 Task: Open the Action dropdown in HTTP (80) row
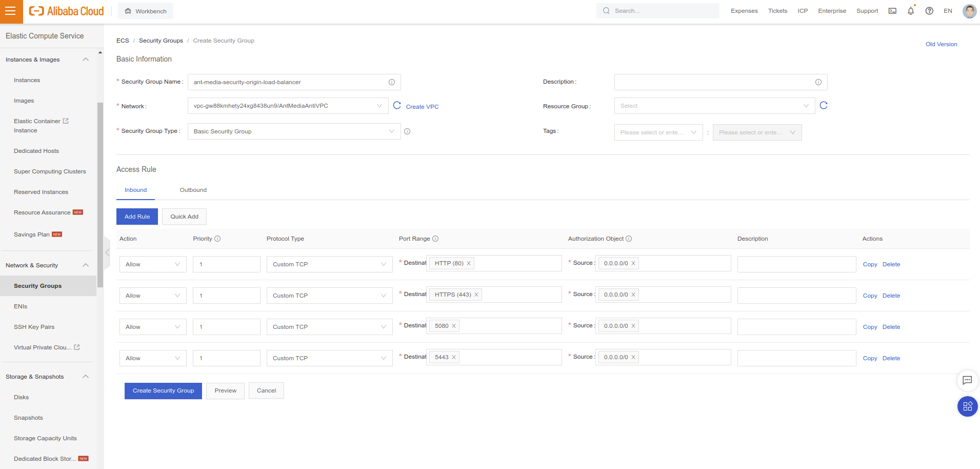click(153, 264)
